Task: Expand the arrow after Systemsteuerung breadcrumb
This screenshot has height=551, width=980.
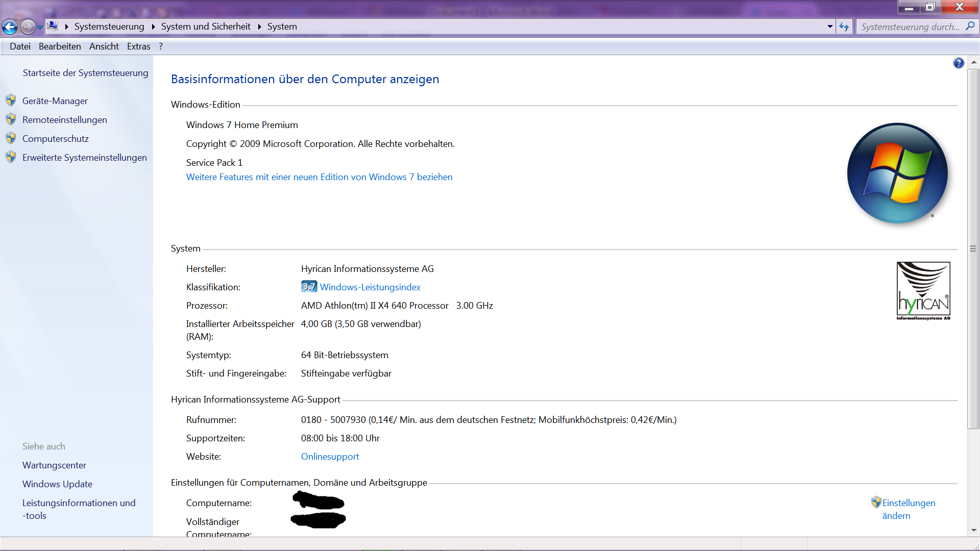Action: [153, 27]
